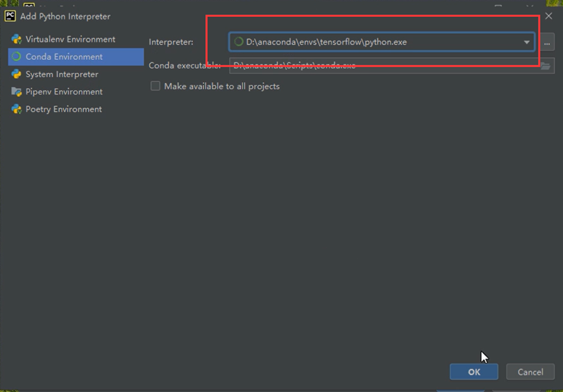Viewport: 563px width, 392px height.
Task: Click the Virtualenv Python icon
Action: pos(16,39)
